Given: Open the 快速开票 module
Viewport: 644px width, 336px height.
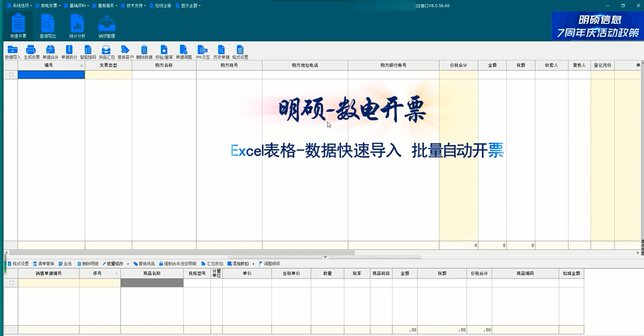Looking at the screenshot, I should (x=18, y=25).
